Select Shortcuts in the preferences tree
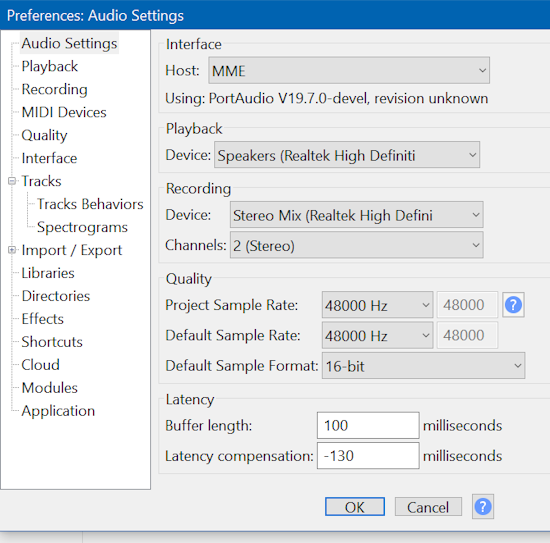This screenshot has width=550, height=543. [52, 342]
